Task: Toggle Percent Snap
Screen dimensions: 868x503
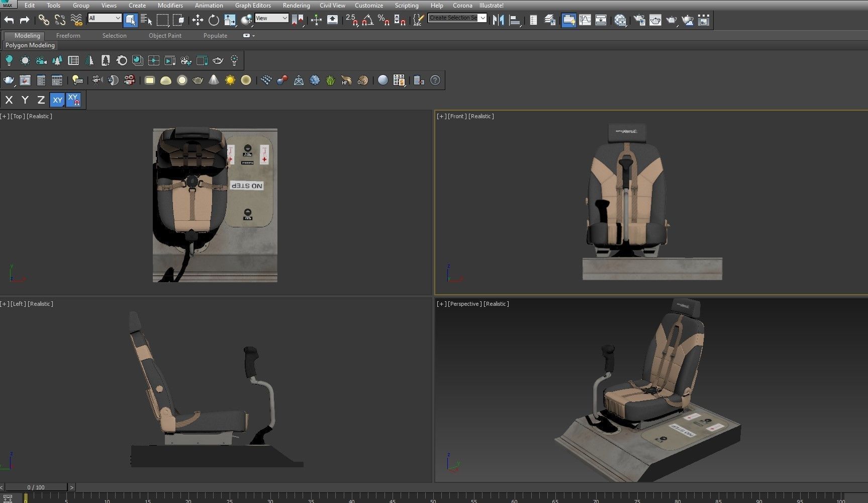Action: click(383, 20)
